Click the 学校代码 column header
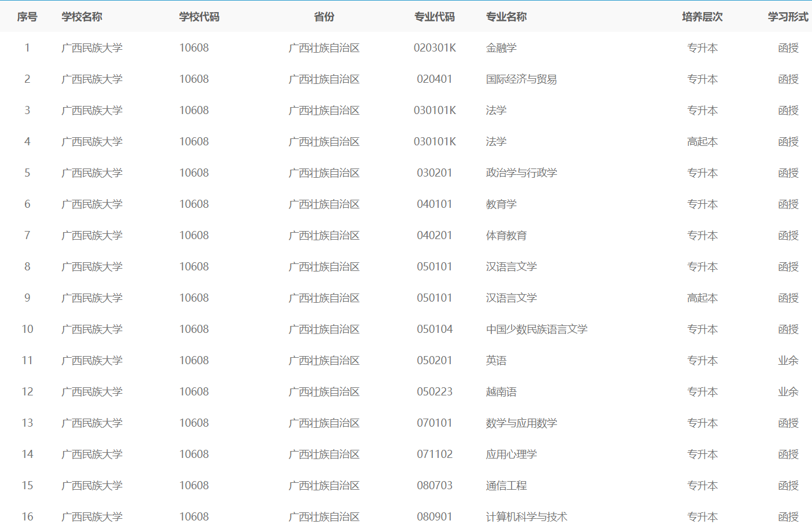The image size is (812, 528). click(200, 17)
